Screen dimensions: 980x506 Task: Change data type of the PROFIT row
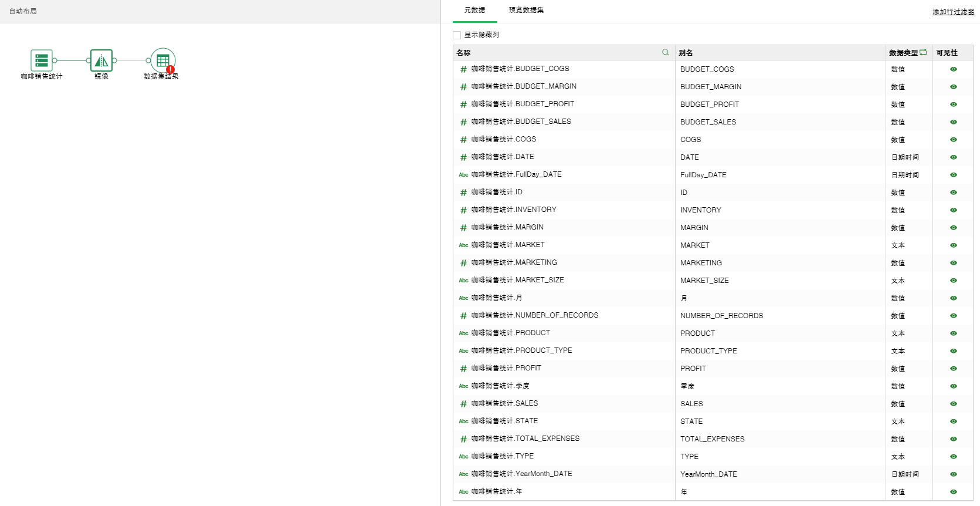click(x=898, y=369)
